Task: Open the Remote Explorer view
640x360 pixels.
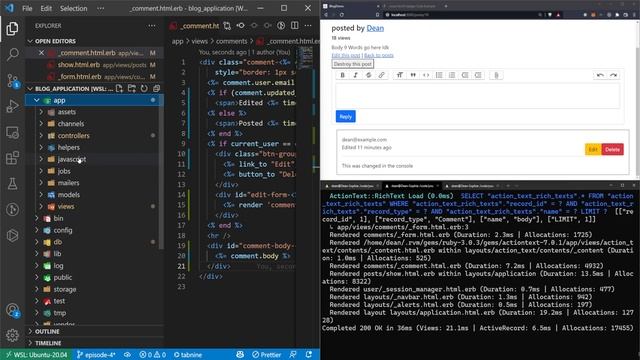Action: (x=12, y=132)
